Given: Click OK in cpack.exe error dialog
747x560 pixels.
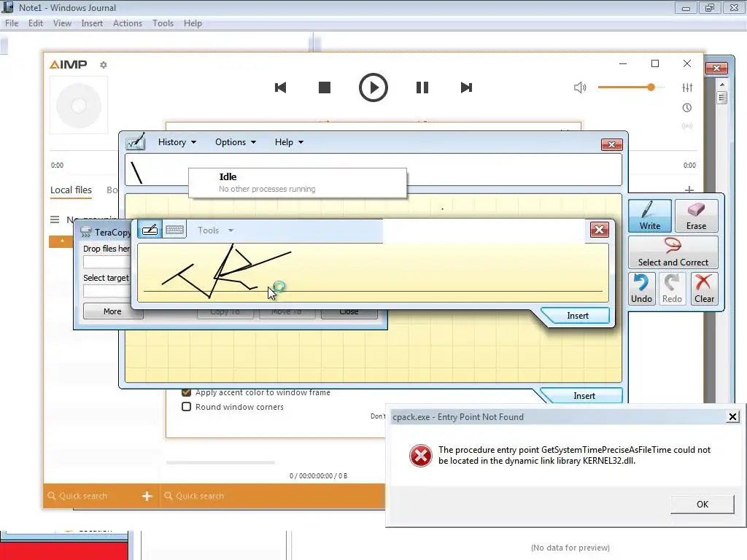Looking at the screenshot, I should [x=703, y=505].
